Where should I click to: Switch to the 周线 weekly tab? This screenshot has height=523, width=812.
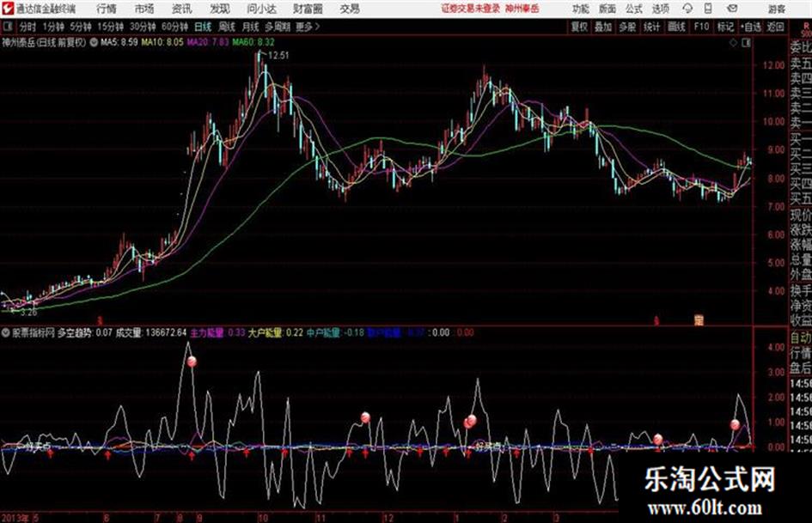(x=227, y=27)
